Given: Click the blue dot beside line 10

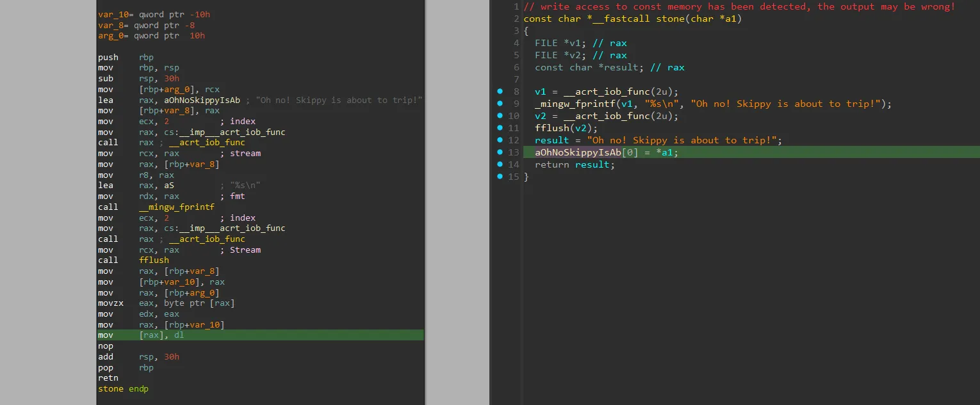Looking at the screenshot, I should [x=500, y=116].
